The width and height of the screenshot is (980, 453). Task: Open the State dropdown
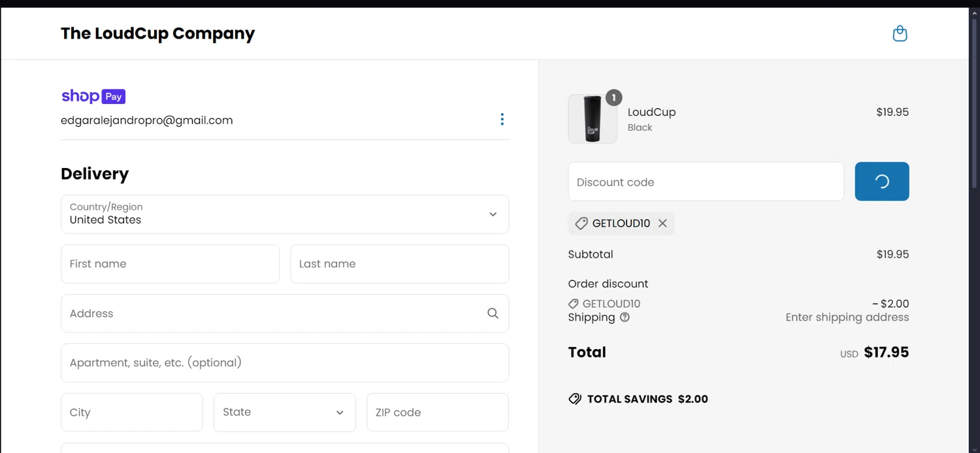pyautogui.click(x=285, y=412)
